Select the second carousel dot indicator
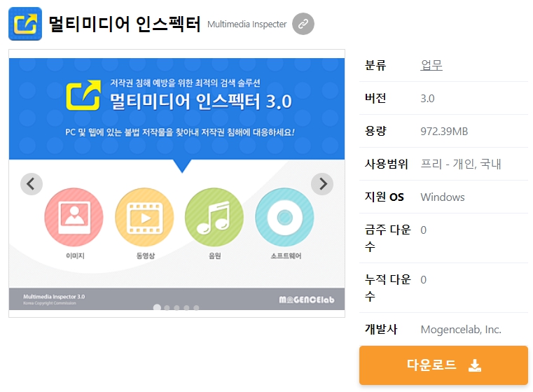 point(167,308)
